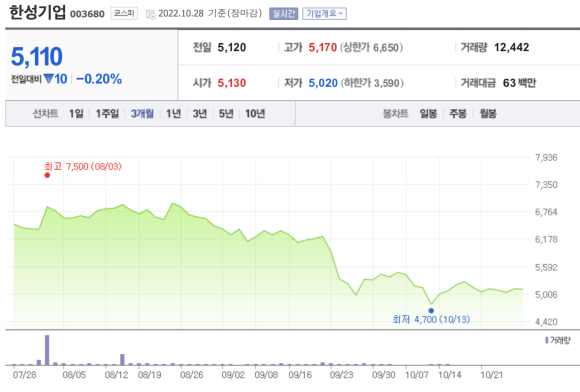580x392 pixels.
Task: Select the 5년 line chart tab
Action: click(226, 114)
